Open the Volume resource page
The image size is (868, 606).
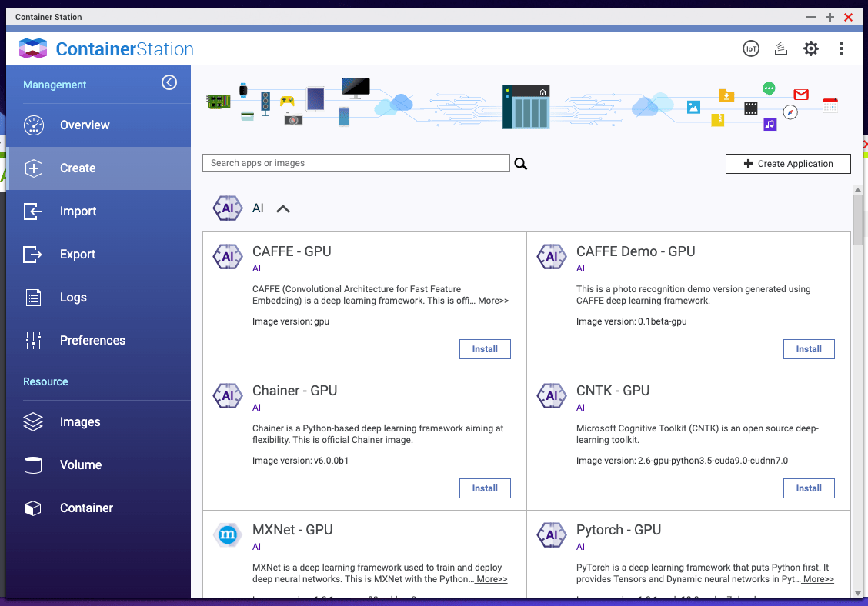[98, 464]
